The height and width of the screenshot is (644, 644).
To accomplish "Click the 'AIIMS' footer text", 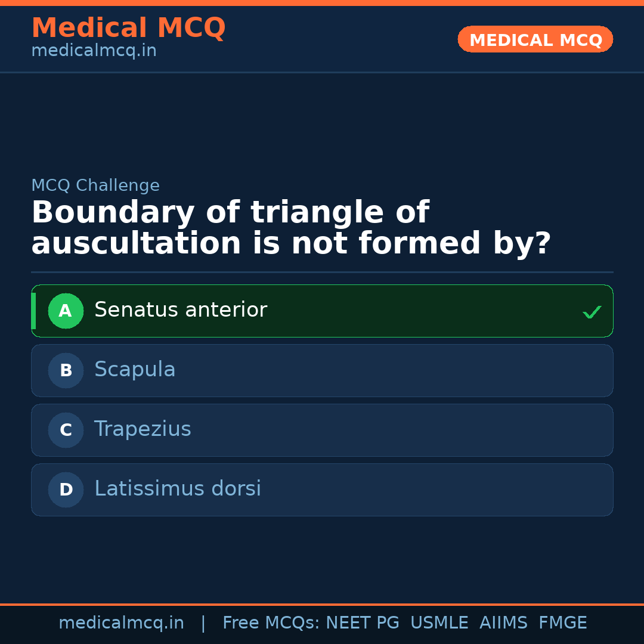I will (503, 623).
